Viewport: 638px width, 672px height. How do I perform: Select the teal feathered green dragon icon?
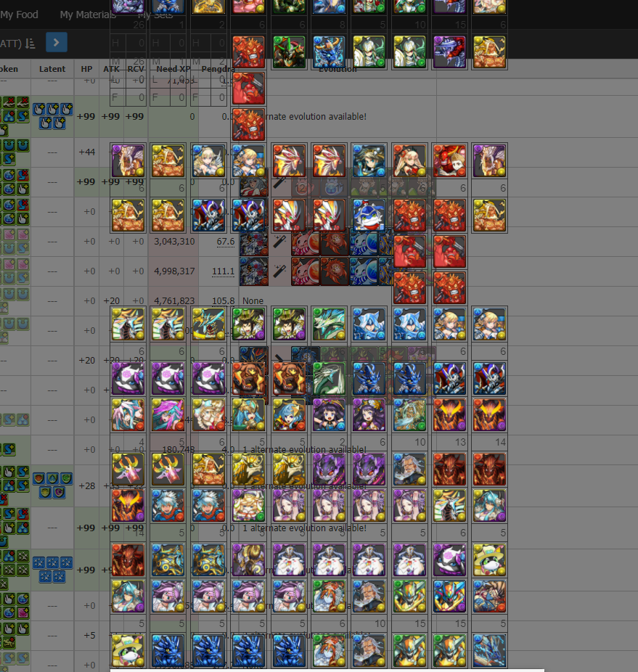(329, 324)
